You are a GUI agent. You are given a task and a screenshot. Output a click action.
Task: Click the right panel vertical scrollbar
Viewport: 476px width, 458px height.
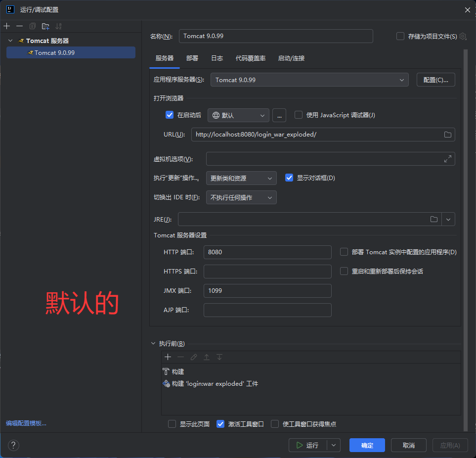tap(466, 240)
